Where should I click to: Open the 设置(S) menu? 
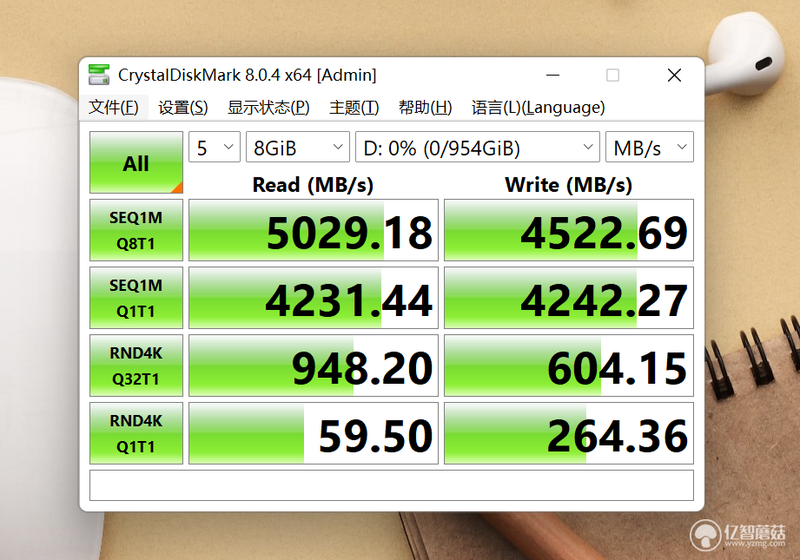point(183,107)
